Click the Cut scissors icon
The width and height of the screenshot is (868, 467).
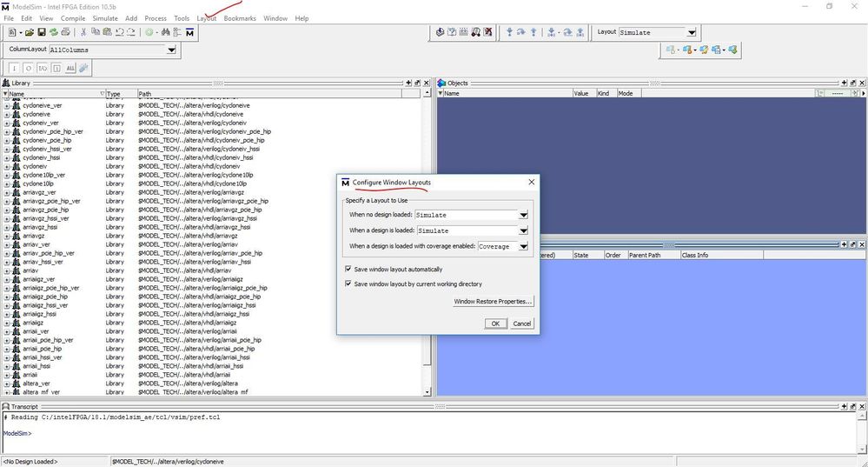coord(83,33)
